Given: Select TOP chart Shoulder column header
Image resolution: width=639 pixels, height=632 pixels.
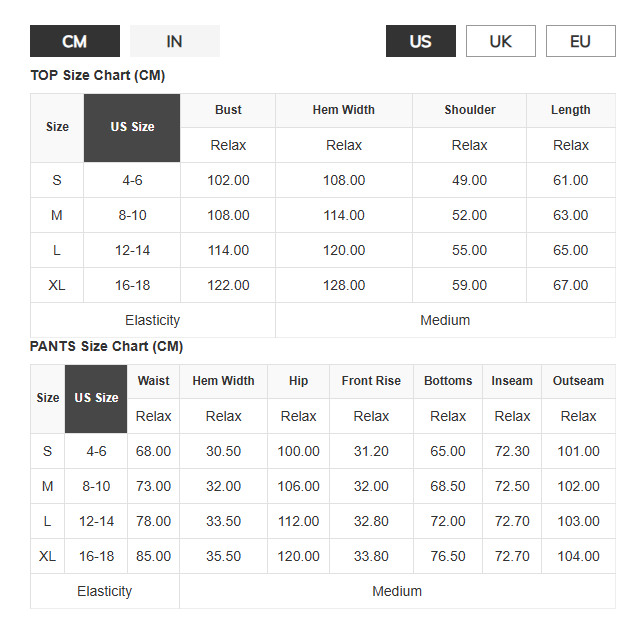Looking at the screenshot, I should tap(469, 110).
